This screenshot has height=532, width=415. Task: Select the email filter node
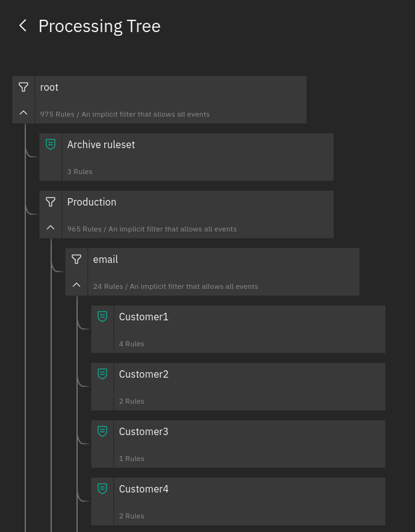coord(224,272)
